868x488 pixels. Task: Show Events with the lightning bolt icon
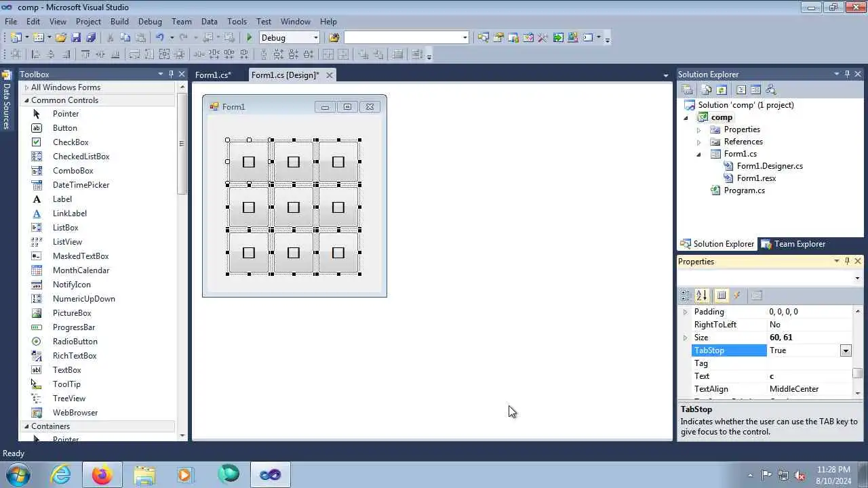tap(737, 296)
